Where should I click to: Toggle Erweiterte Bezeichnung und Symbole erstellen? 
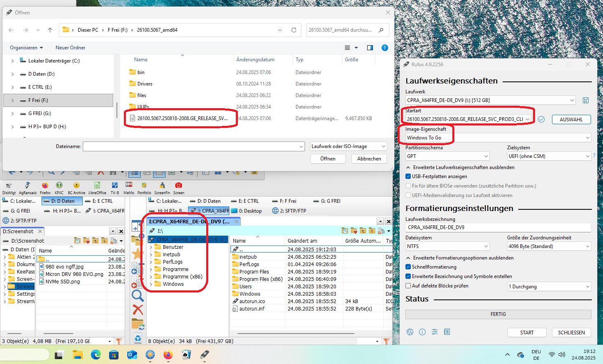408,276
